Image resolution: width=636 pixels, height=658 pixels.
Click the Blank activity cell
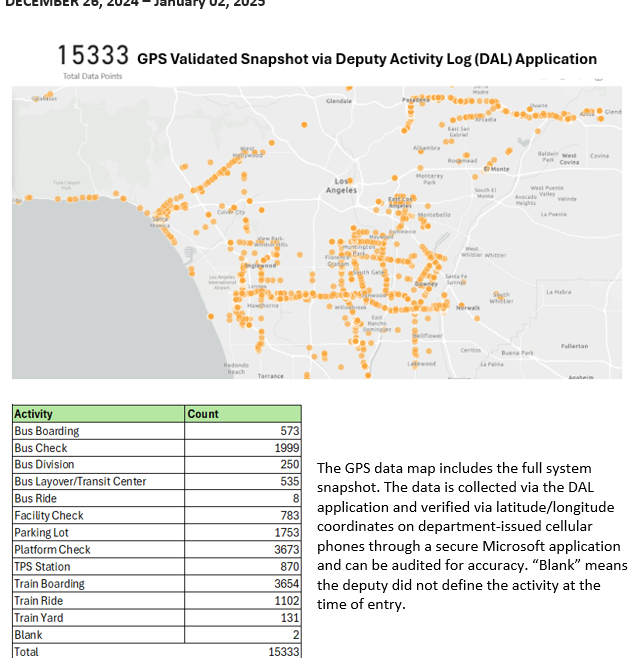pyautogui.click(x=28, y=635)
